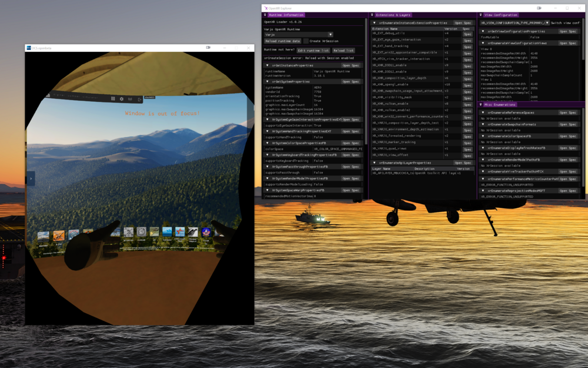588x368 pixels.
Task: Open Extensions & Layers panel menu icon
Action: tap(372, 15)
